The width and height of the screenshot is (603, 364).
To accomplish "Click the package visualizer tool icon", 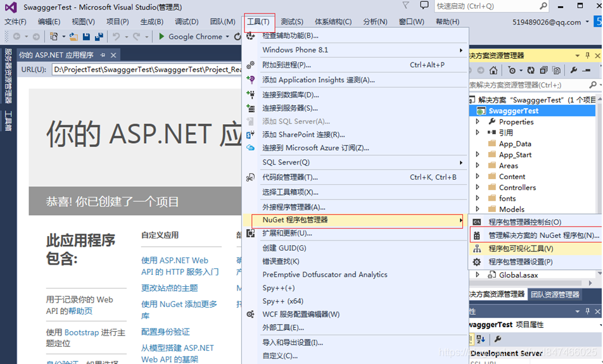I will pos(477,249).
